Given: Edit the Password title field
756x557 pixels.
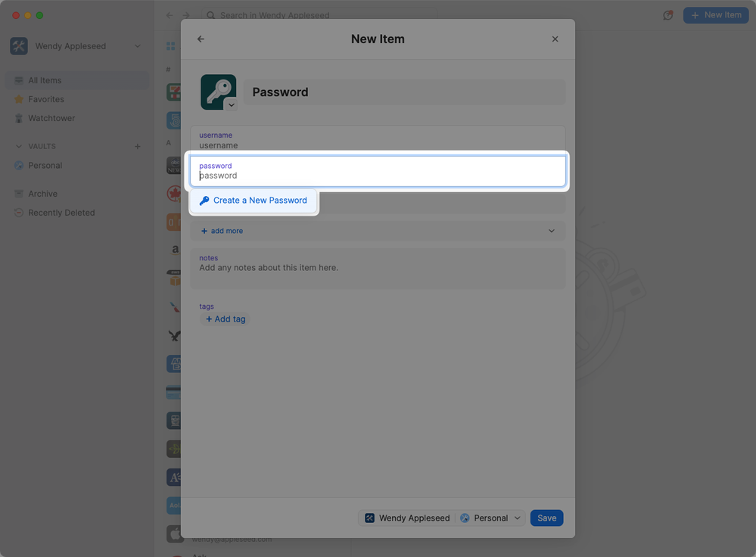Looking at the screenshot, I should click(x=405, y=92).
